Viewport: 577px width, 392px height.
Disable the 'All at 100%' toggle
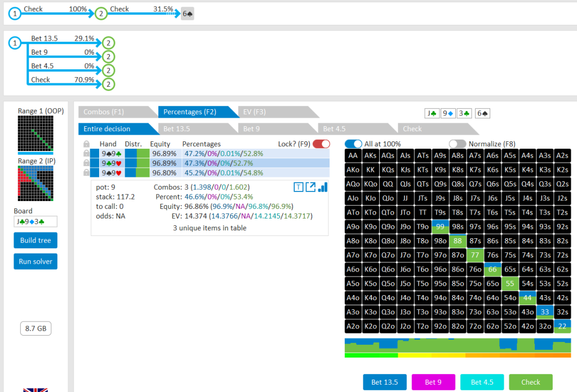tap(353, 144)
